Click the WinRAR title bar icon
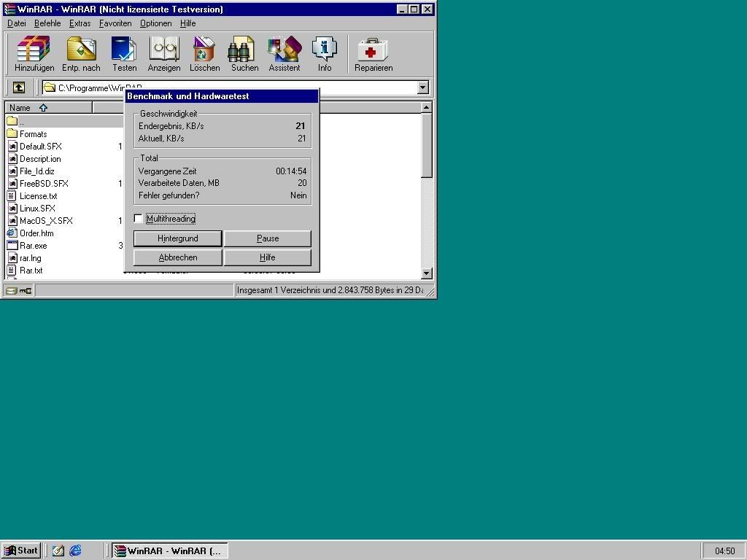Viewport: 747px width, 560px height. point(9,9)
